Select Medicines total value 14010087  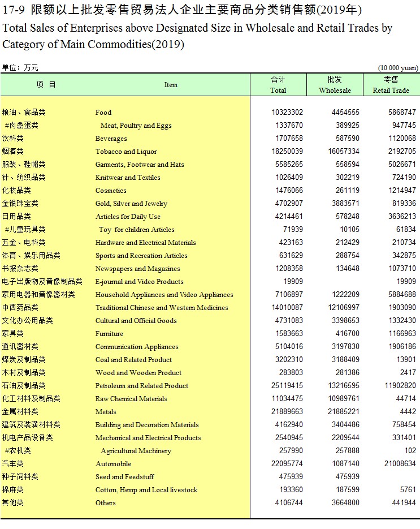coord(287,308)
